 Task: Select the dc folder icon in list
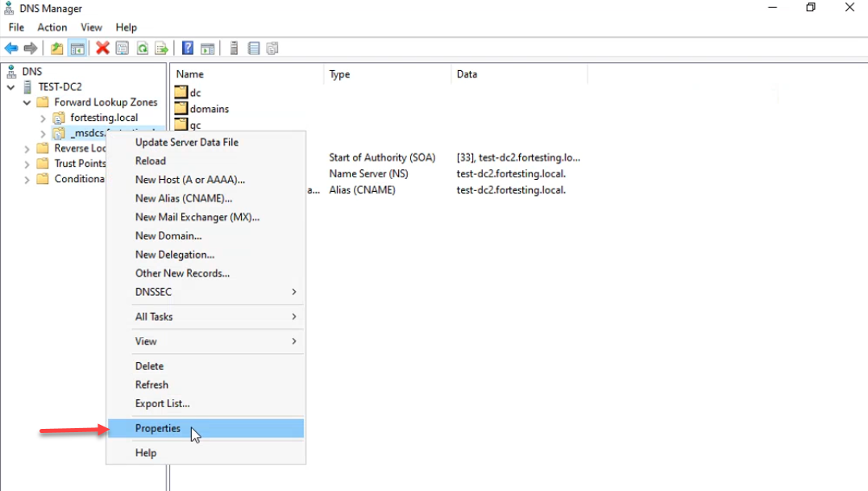[181, 93]
